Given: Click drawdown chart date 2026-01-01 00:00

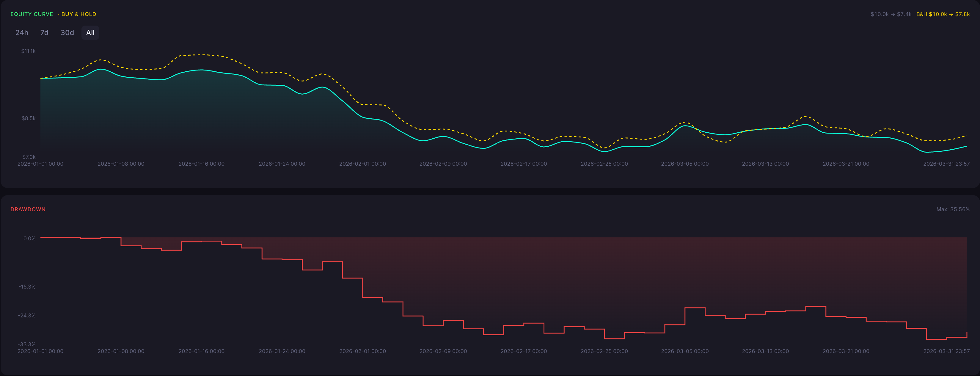Looking at the screenshot, I should (x=40, y=351).
